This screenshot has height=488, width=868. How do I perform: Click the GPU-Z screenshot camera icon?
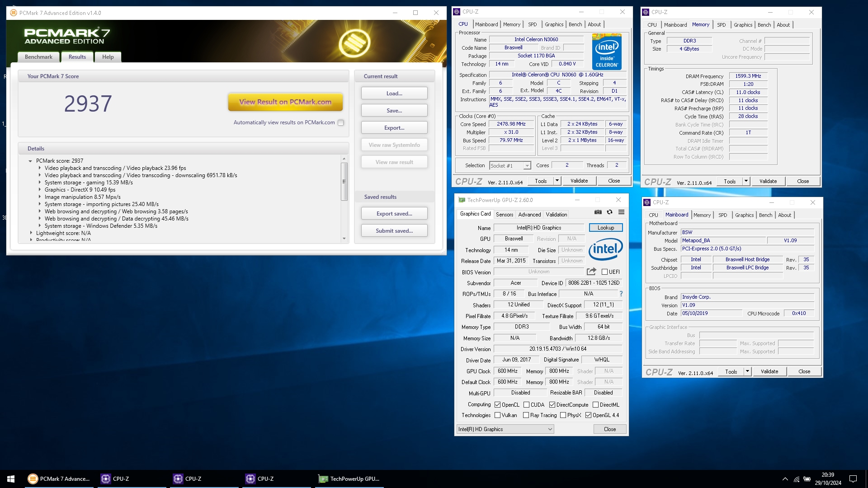pos(598,212)
